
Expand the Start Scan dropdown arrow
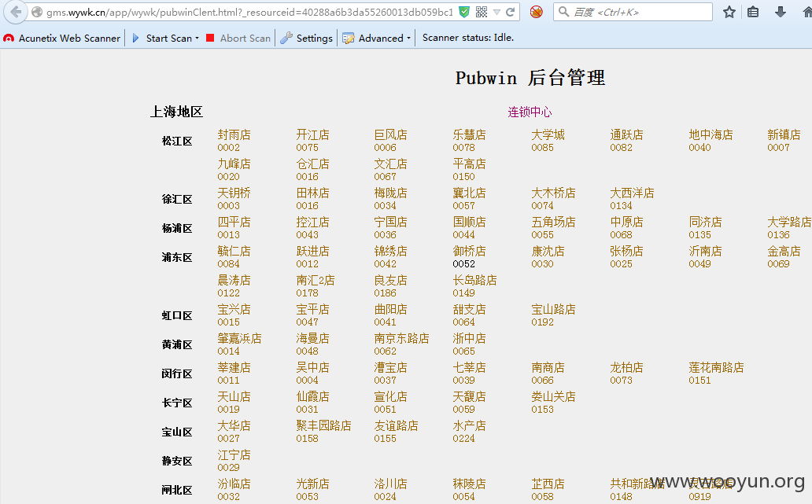tap(197, 39)
